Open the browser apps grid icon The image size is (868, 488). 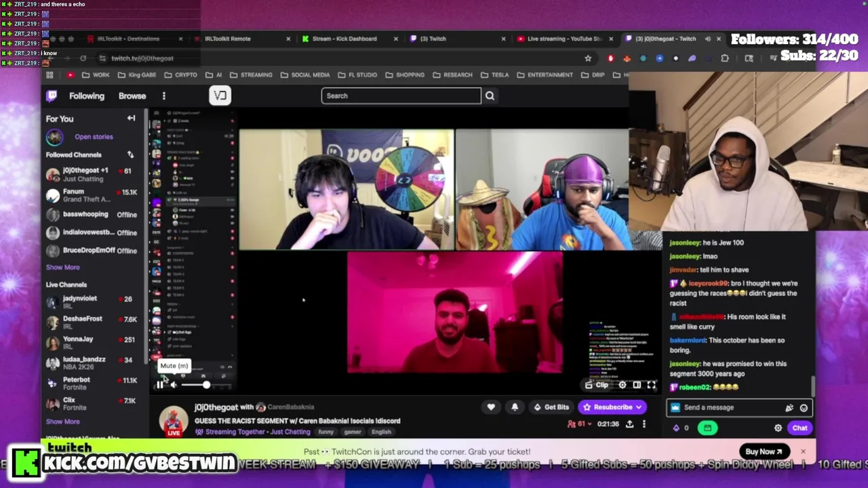(50, 75)
